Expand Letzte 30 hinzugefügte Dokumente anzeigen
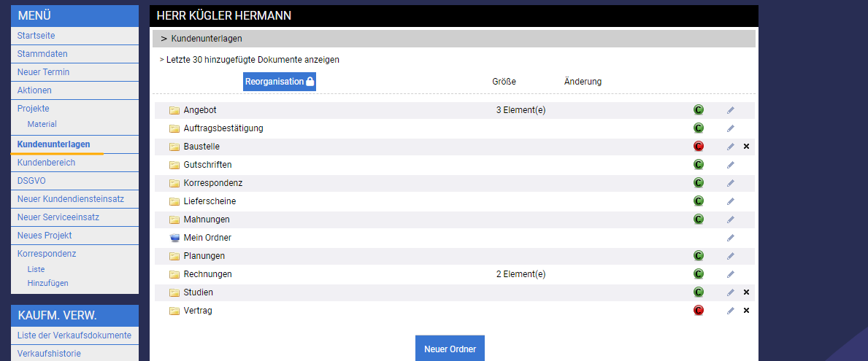 [249, 60]
